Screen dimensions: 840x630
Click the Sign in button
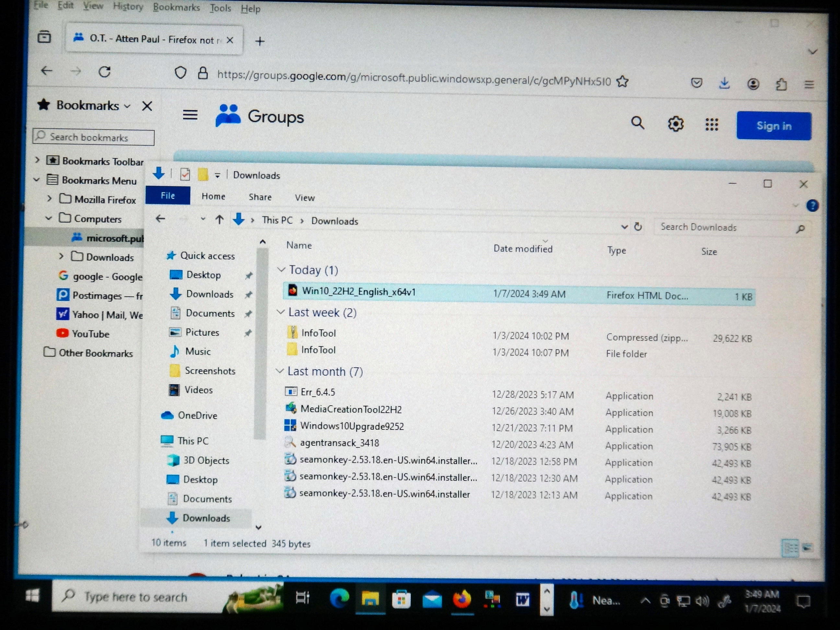tap(774, 126)
